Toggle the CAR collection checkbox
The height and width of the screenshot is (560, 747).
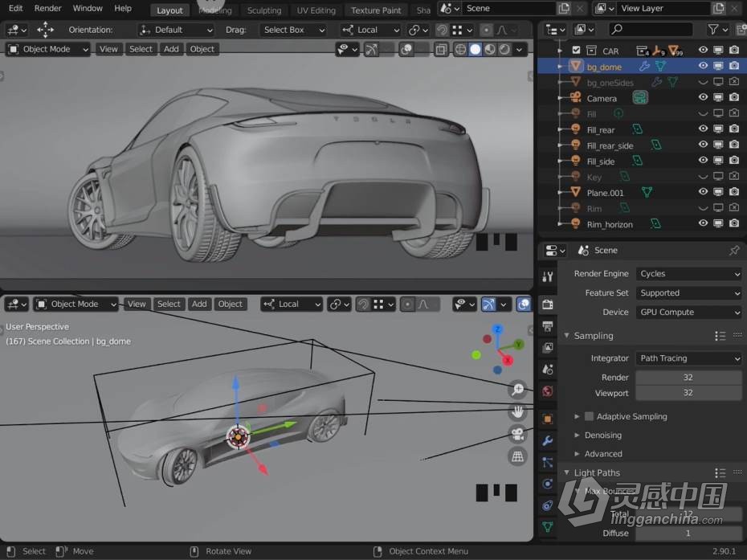point(576,50)
